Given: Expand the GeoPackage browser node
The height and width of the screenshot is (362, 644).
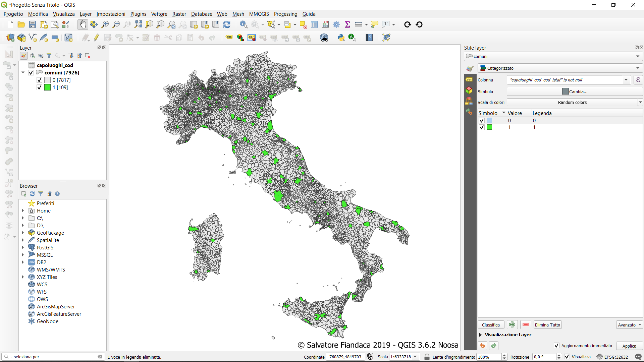Looking at the screenshot, I should [x=23, y=233].
